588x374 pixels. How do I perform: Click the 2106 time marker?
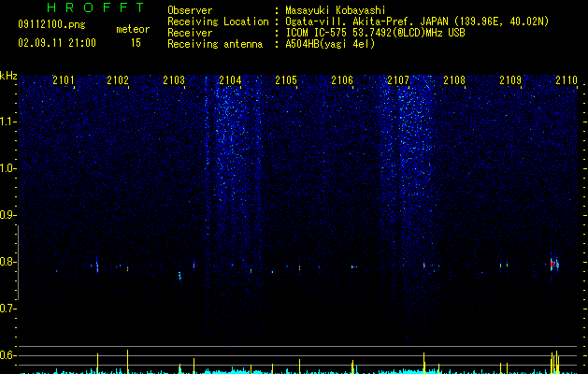point(342,80)
